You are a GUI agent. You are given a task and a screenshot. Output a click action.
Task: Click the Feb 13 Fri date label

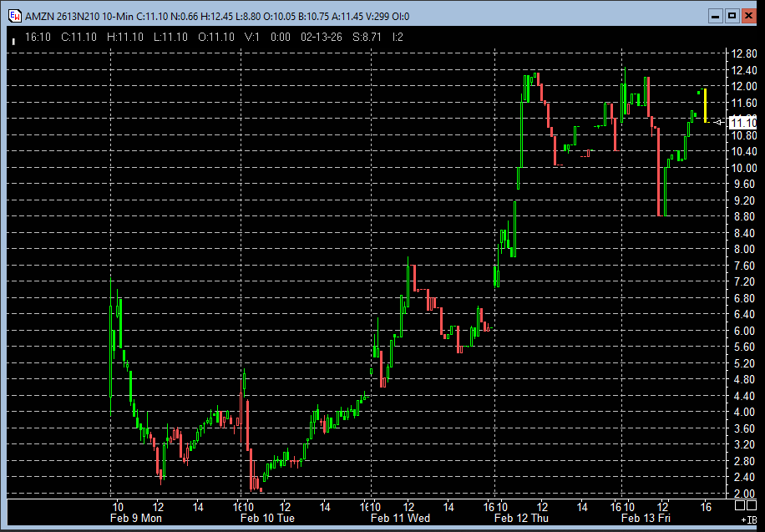pyautogui.click(x=646, y=519)
